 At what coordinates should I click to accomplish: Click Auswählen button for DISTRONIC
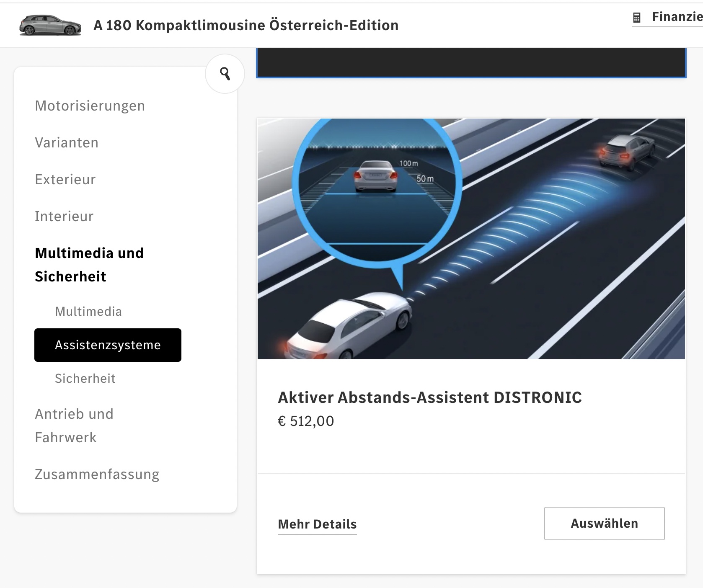pos(604,524)
